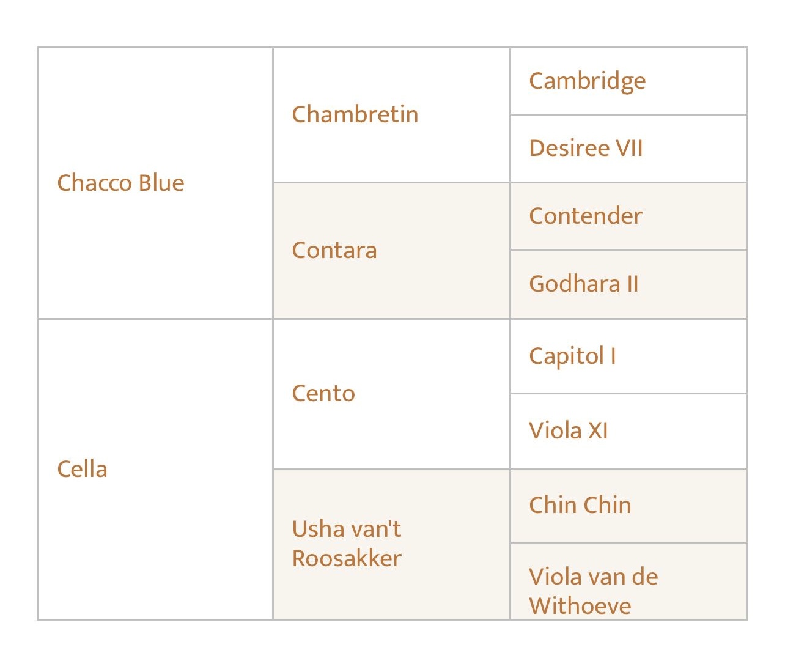Select the Contender ancestor link

coord(586,216)
